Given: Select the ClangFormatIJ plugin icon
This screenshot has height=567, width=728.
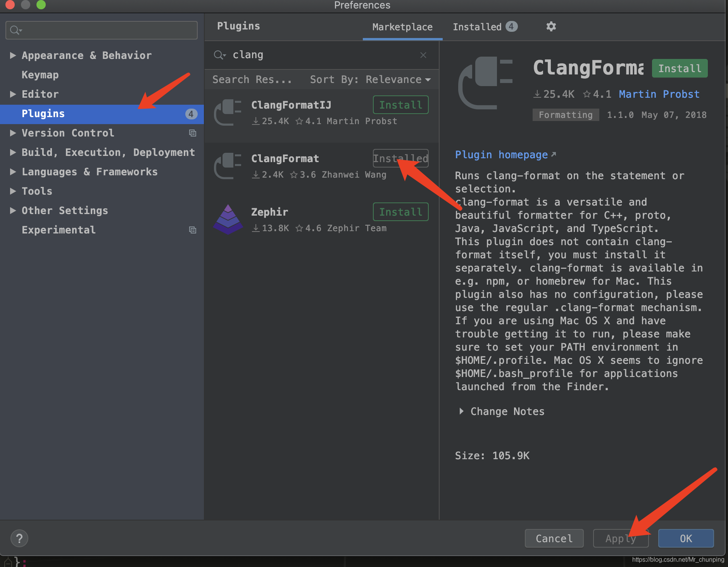Looking at the screenshot, I should pyautogui.click(x=228, y=112).
